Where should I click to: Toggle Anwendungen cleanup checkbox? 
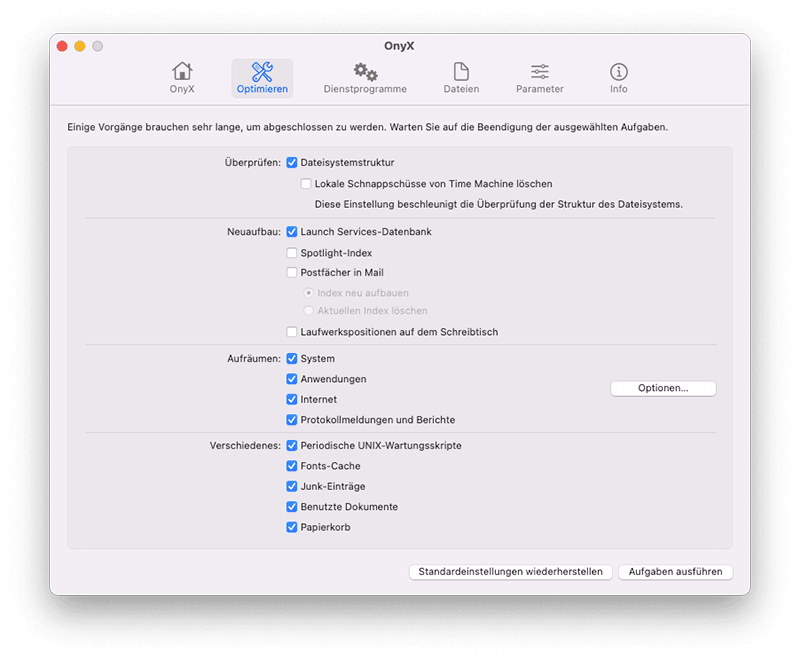click(292, 379)
